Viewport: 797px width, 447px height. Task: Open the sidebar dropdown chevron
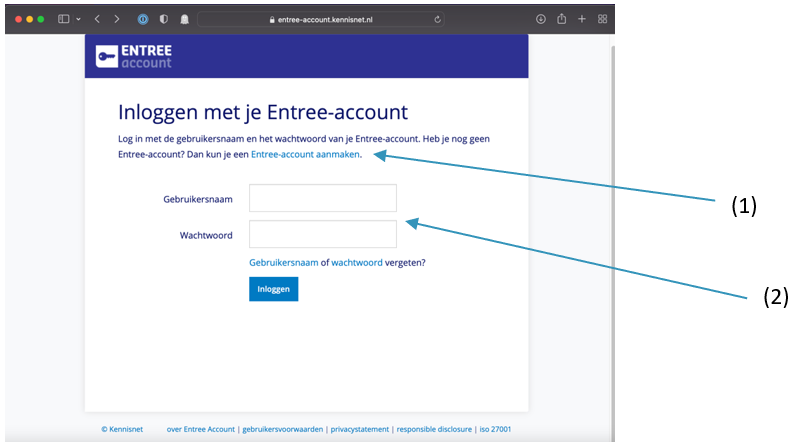78,19
